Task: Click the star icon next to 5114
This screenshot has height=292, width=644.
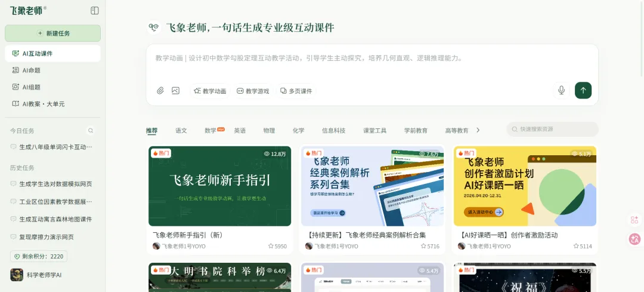Action: (576, 246)
